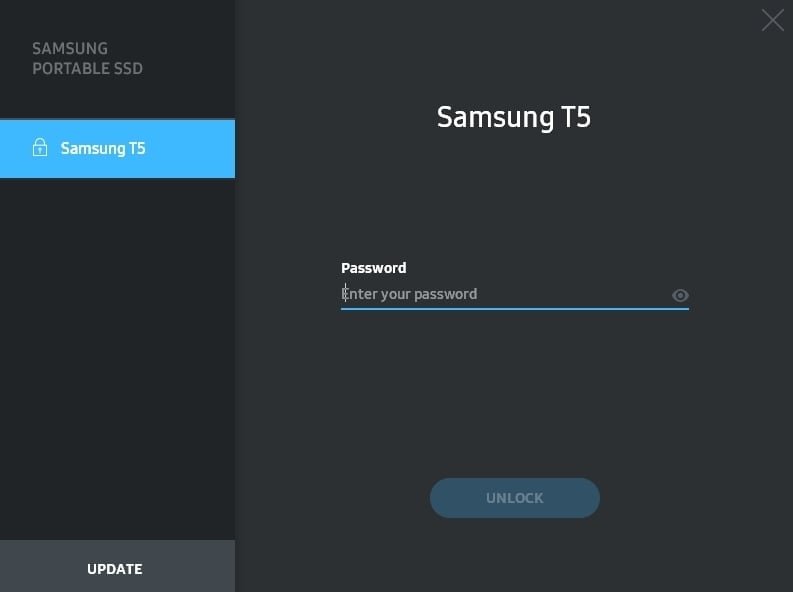793x592 pixels.
Task: Click the large Samsung T5 heading
Action: [x=513, y=117]
